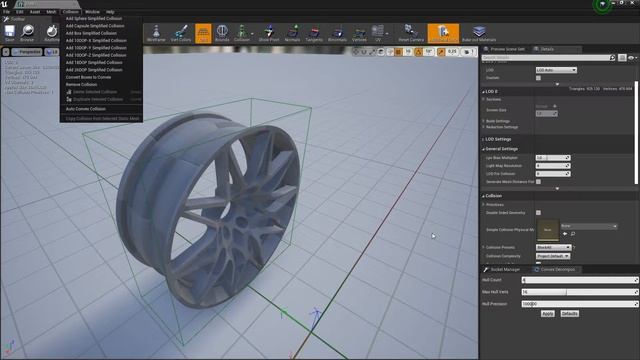Click the search icon in Details search box
The image size is (640, 360).
pyautogui.click(x=613, y=58)
